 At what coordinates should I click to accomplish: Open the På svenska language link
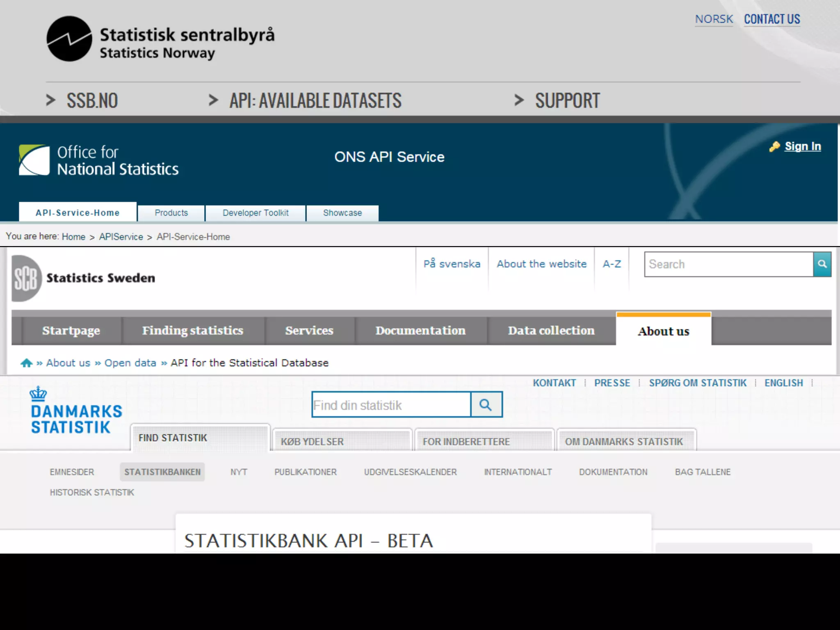coord(452,264)
